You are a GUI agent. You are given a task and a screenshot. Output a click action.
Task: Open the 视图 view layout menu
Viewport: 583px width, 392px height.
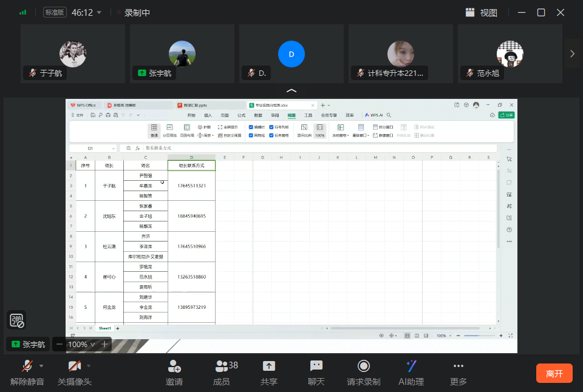[x=482, y=13]
